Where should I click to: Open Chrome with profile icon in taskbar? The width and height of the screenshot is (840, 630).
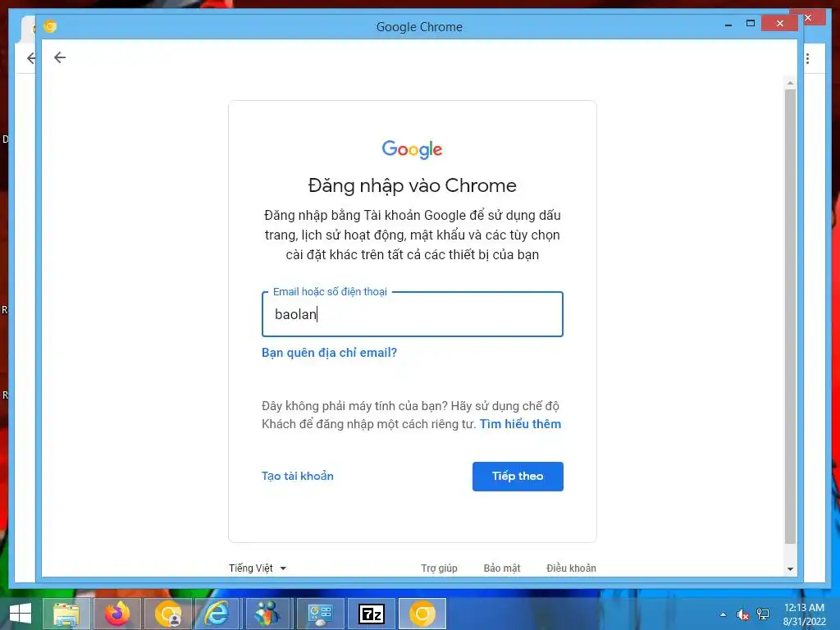coord(168,614)
